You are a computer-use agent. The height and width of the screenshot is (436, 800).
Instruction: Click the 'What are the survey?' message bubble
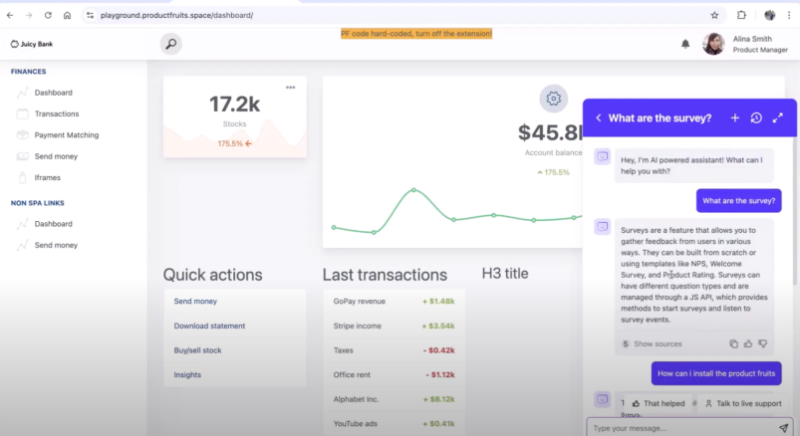tap(738, 200)
